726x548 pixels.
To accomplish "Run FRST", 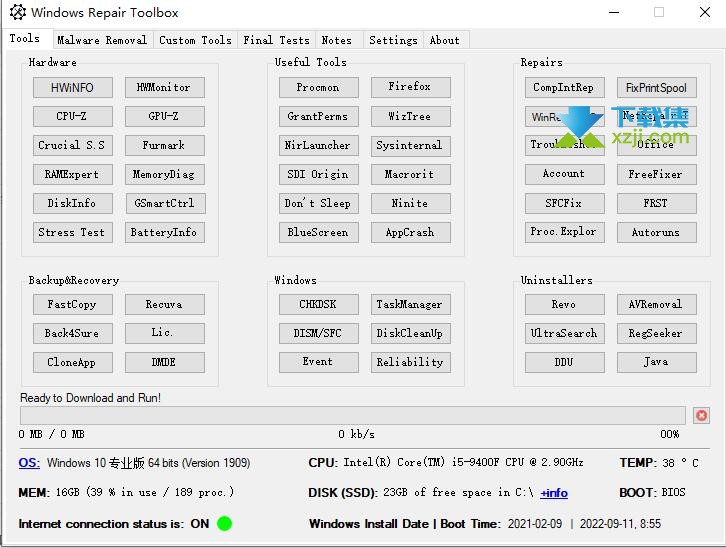I will 657,203.
